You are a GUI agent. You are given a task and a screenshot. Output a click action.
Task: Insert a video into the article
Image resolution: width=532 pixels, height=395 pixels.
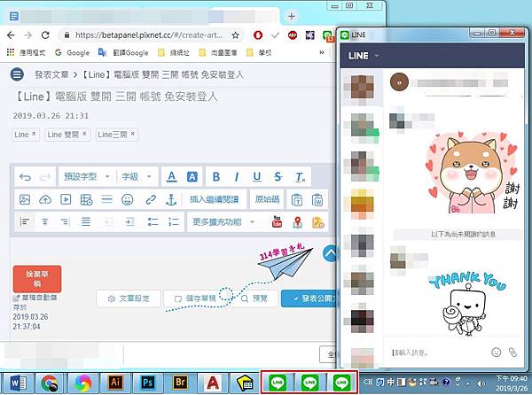pyautogui.click(x=66, y=199)
